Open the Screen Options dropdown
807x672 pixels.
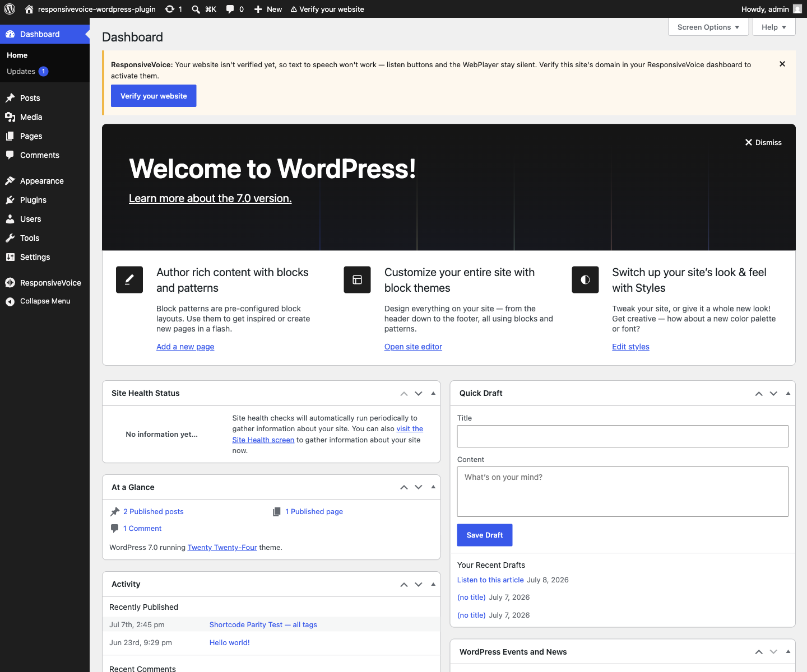(x=708, y=27)
